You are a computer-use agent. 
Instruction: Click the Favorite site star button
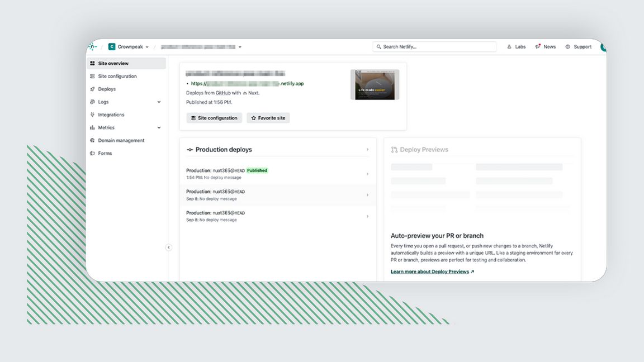[268, 118]
